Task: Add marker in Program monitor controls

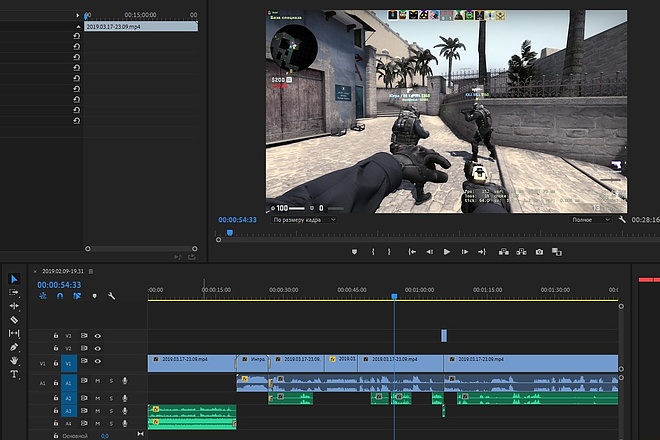Action: tap(354, 252)
